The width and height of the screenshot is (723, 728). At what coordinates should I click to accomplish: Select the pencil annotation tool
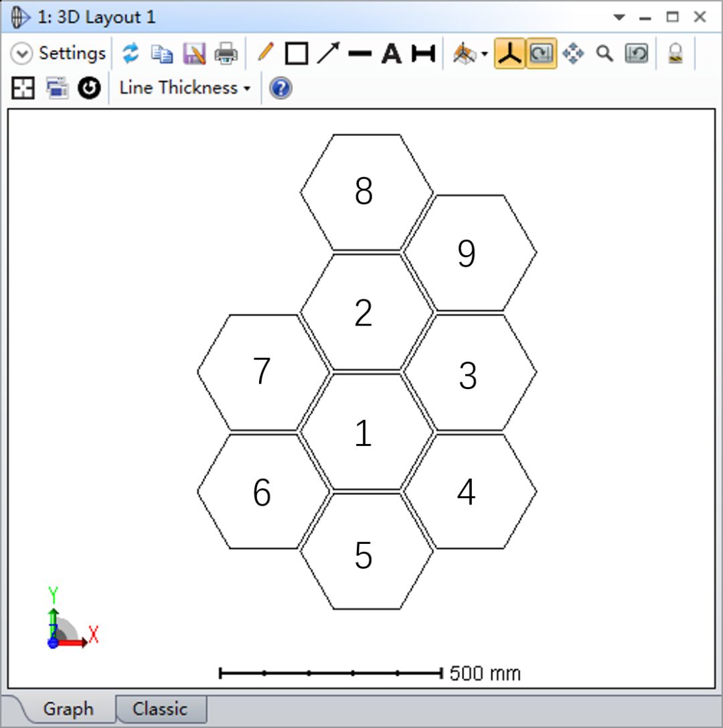pyautogui.click(x=266, y=53)
